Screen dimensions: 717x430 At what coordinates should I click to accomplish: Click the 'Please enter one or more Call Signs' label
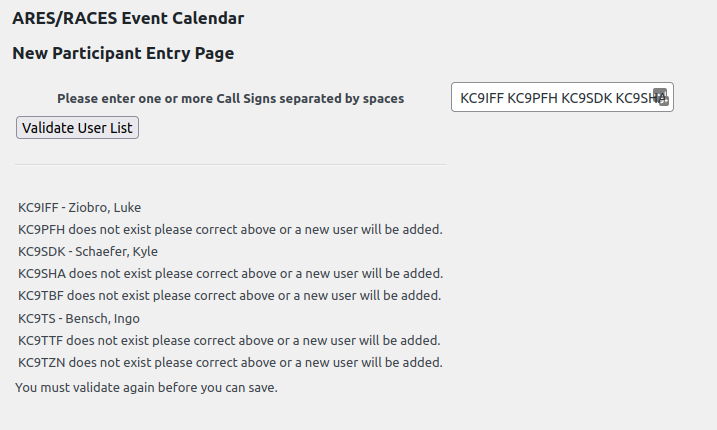click(230, 98)
